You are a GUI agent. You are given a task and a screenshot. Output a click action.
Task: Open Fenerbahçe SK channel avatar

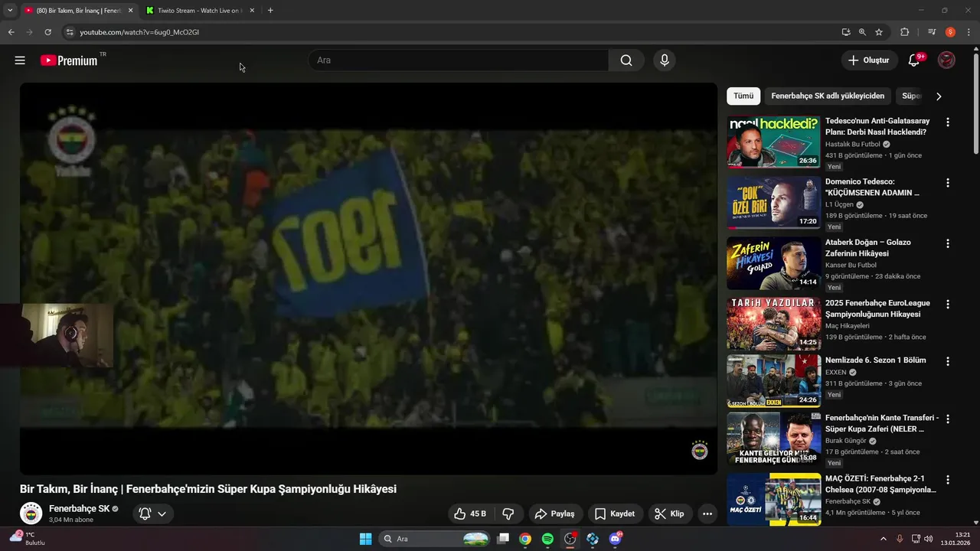point(31,513)
